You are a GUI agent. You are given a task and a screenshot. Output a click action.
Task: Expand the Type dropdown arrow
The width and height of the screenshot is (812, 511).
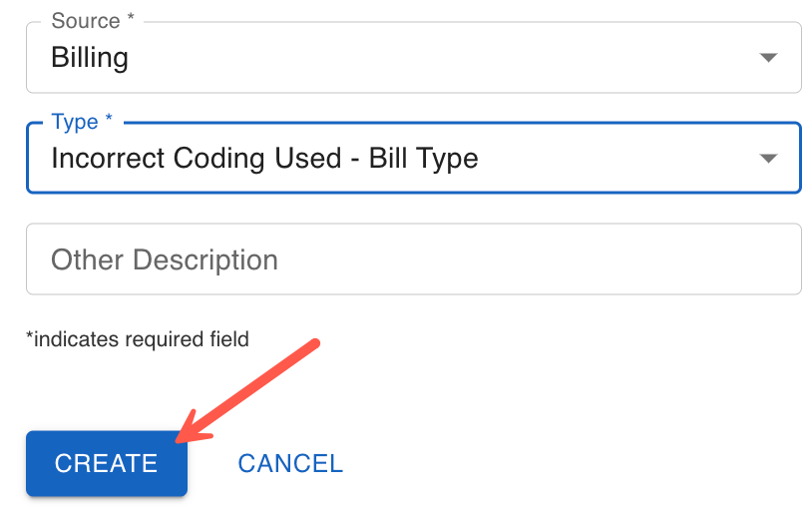pyautogui.click(x=767, y=158)
